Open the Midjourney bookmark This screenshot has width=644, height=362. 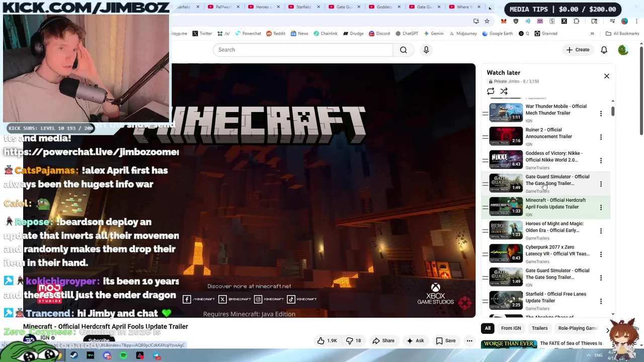462,34
